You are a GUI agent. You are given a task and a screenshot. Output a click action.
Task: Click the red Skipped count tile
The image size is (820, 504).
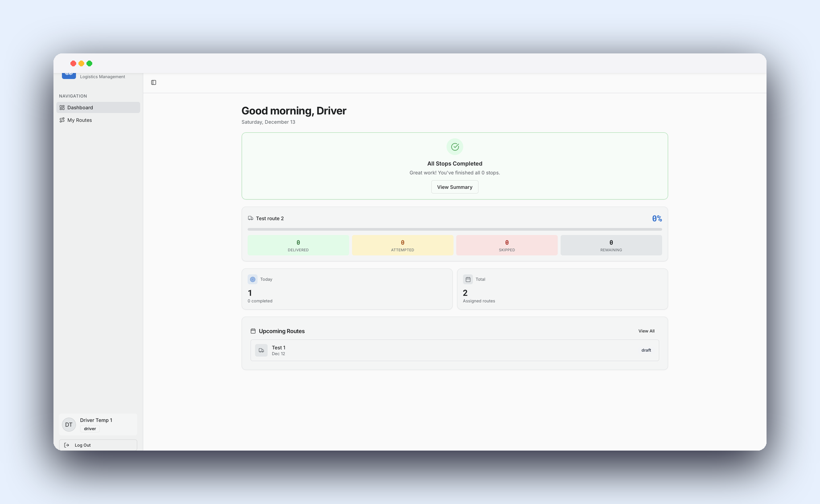(x=507, y=245)
